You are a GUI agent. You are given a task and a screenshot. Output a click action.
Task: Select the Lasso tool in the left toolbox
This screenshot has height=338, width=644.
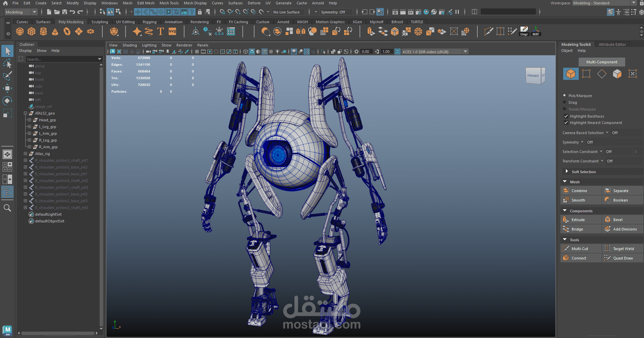(7, 63)
